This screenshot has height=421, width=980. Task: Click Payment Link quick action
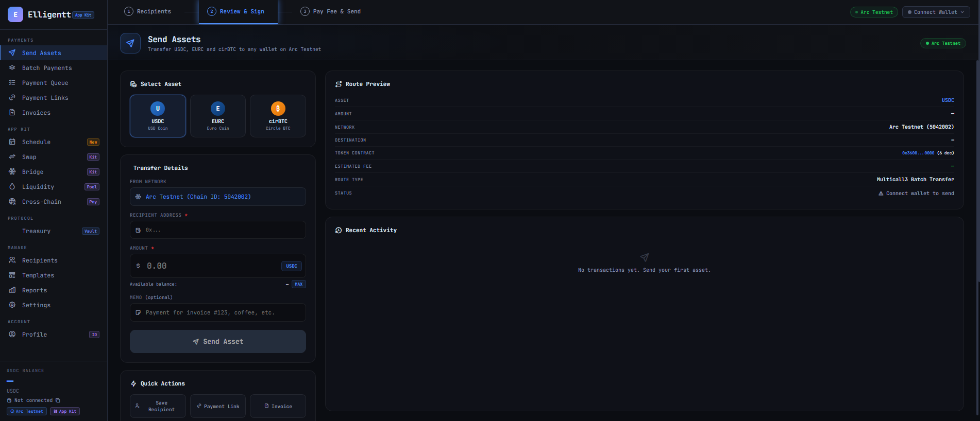(x=218, y=406)
